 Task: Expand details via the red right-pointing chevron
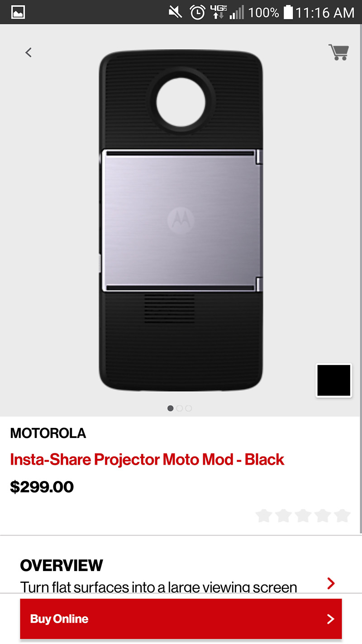[331, 583]
